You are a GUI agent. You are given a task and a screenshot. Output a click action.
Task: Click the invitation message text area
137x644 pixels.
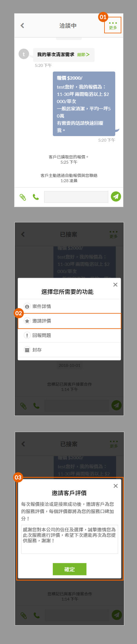(70, 539)
